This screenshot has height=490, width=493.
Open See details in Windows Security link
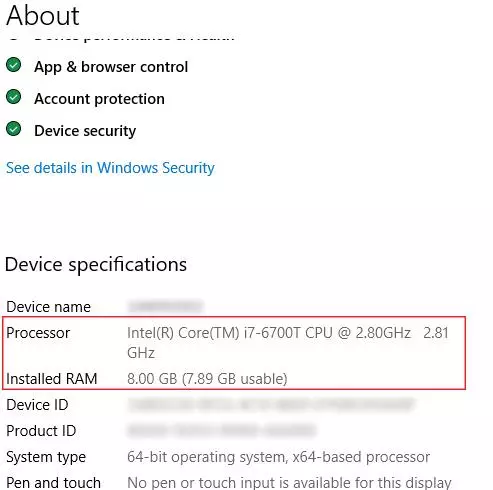click(110, 168)
